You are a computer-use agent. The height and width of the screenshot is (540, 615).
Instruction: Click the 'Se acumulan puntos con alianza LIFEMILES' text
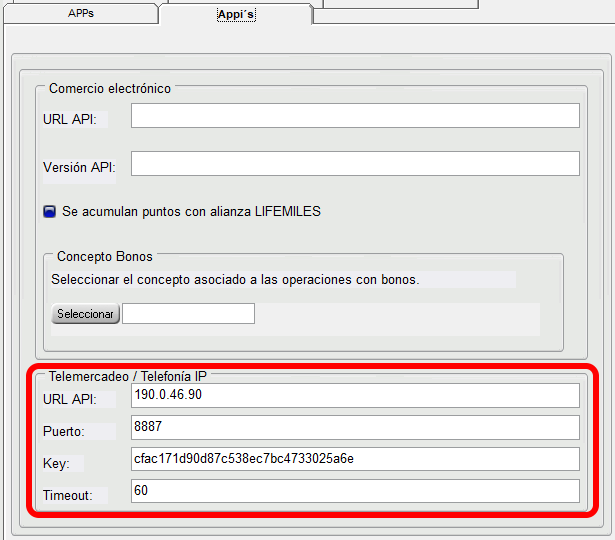[191, 212]
